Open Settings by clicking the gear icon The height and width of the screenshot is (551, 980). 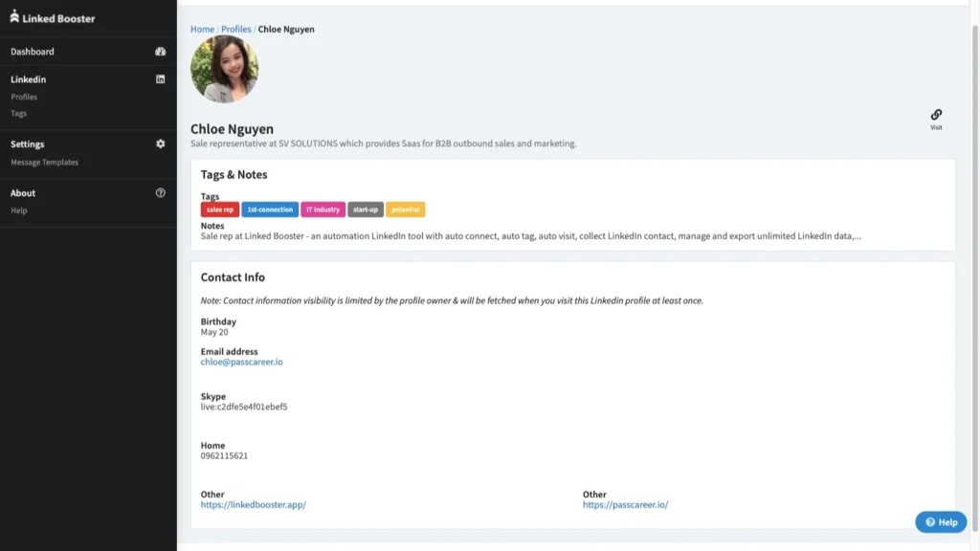point(160,143)
